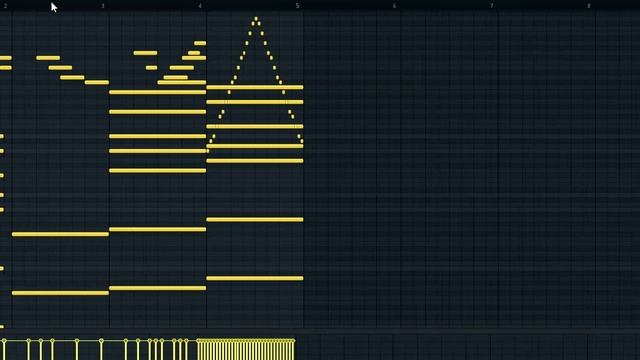Select the lowest long bass note in bar 3
The width and height of the screenshot is (640, 360).
pyautogui.click(x=158, y=288)
